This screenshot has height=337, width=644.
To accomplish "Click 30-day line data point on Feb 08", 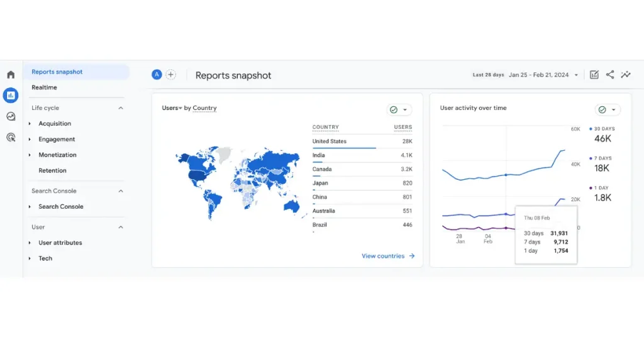I will [506, 175].
